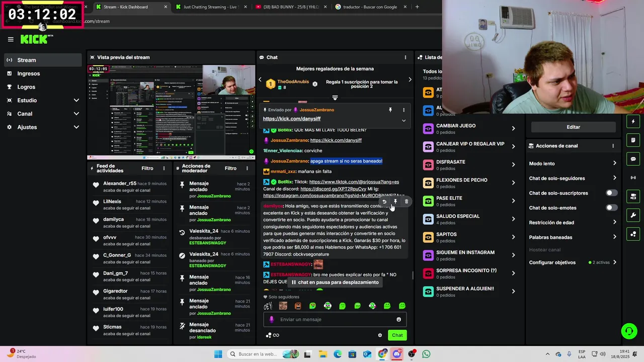Open WhatsApp from the Windows taskbar
The width and height of the screenshot is (644, 362).
coord(426,354)
